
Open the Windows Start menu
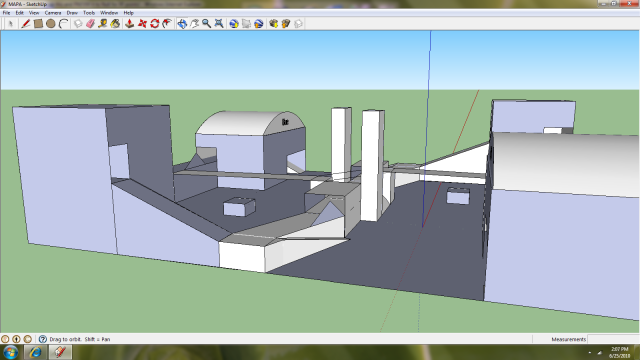(11, 352)
